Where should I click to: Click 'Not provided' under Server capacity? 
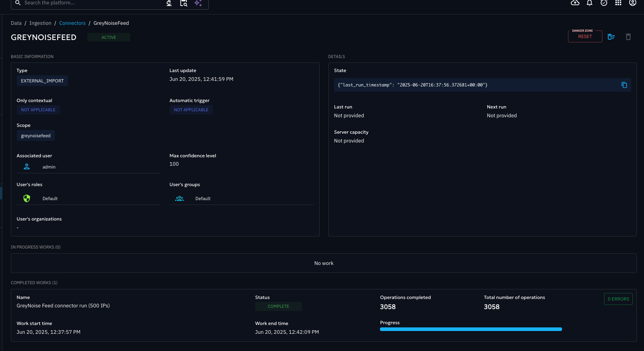(x=349, y=141)
